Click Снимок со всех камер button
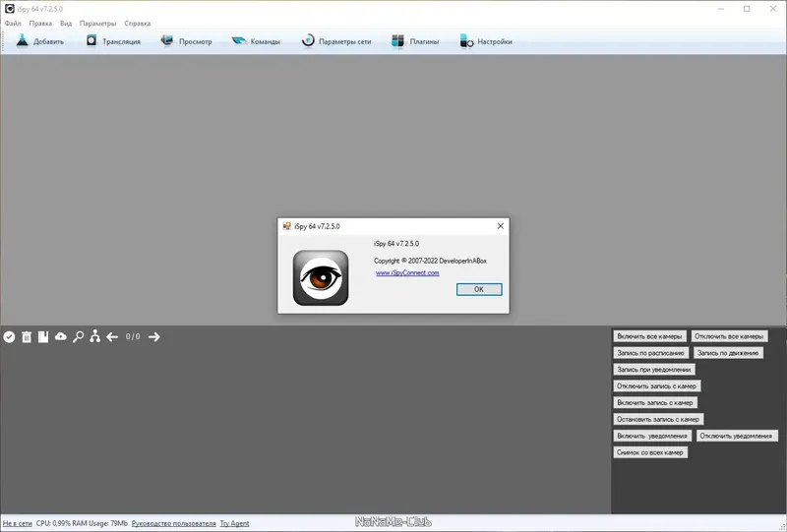This screenshot has width=787, height=532. pyautogui.click(x=650, y=452)
